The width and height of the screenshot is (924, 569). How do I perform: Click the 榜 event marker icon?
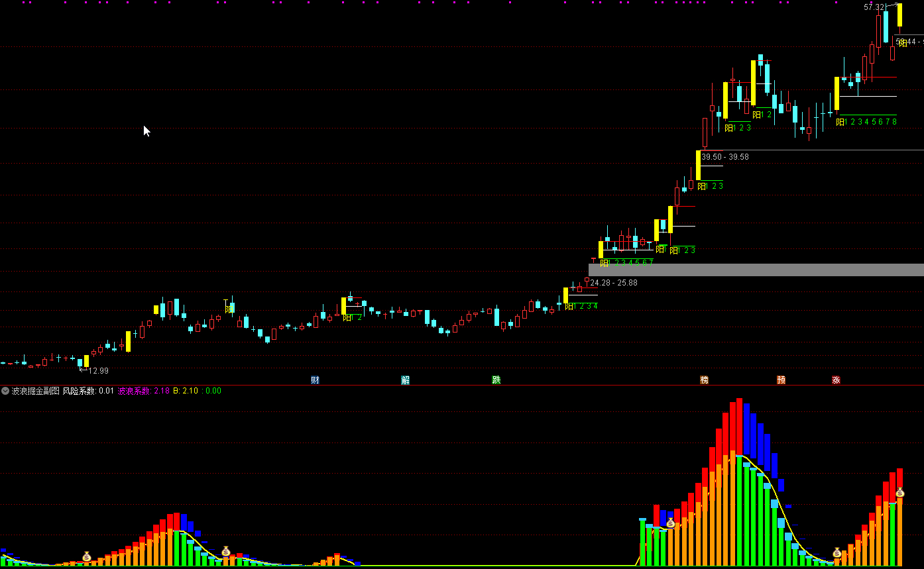tap(705, 380)
